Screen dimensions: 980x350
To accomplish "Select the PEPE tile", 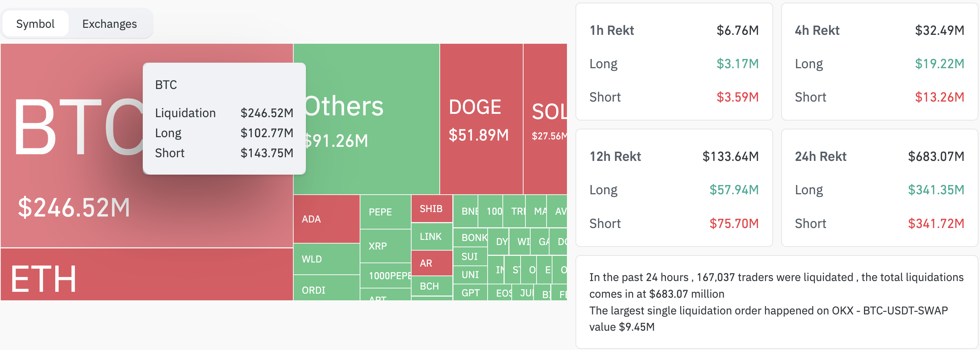I will pyautogui.click(x=385, y=212).
